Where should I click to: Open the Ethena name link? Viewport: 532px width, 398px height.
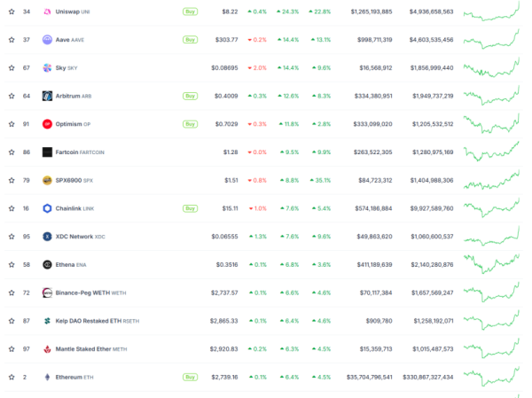71,265
